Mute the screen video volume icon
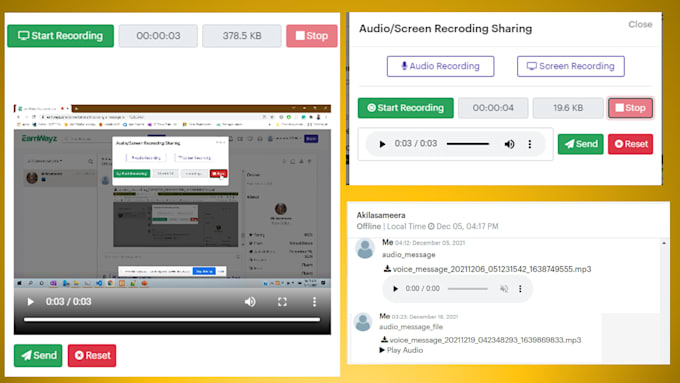This screenshot has width=680, height=383. pyautogui.click(x=250, y=301)
